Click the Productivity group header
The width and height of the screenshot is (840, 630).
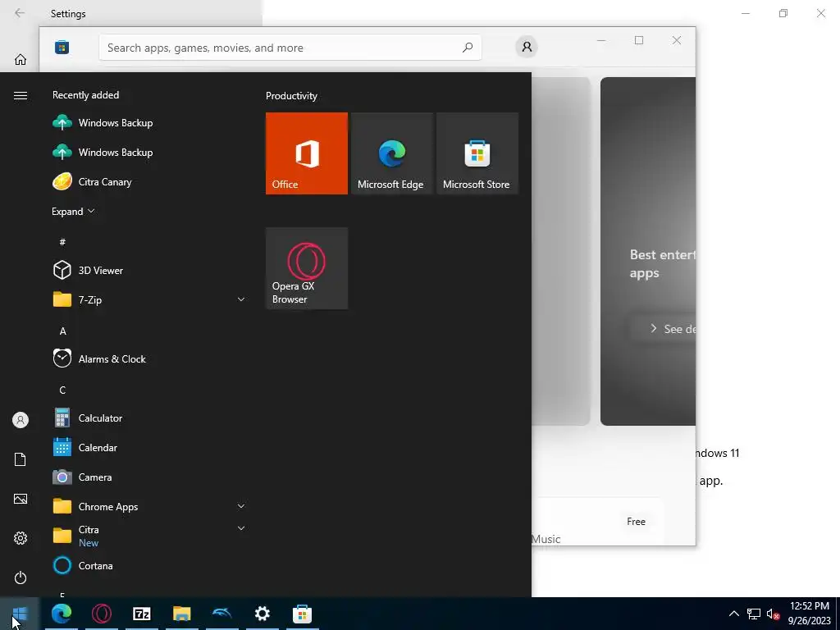291,96
